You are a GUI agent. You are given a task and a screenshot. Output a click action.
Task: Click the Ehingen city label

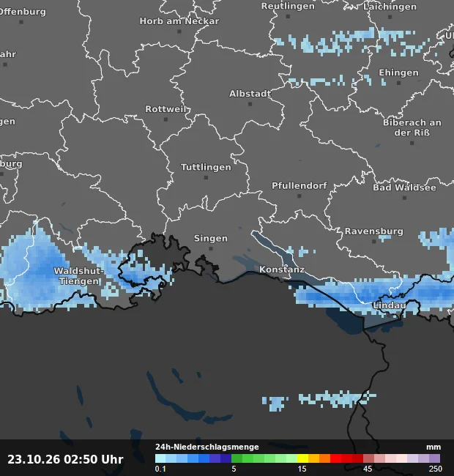click(x=398, y=72)
